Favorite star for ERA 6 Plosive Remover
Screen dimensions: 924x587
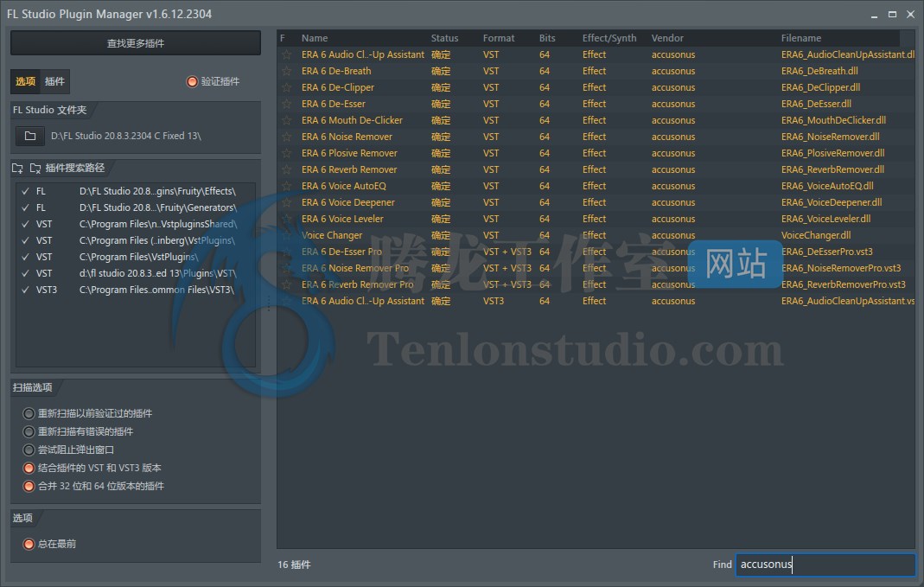point(286,154)
